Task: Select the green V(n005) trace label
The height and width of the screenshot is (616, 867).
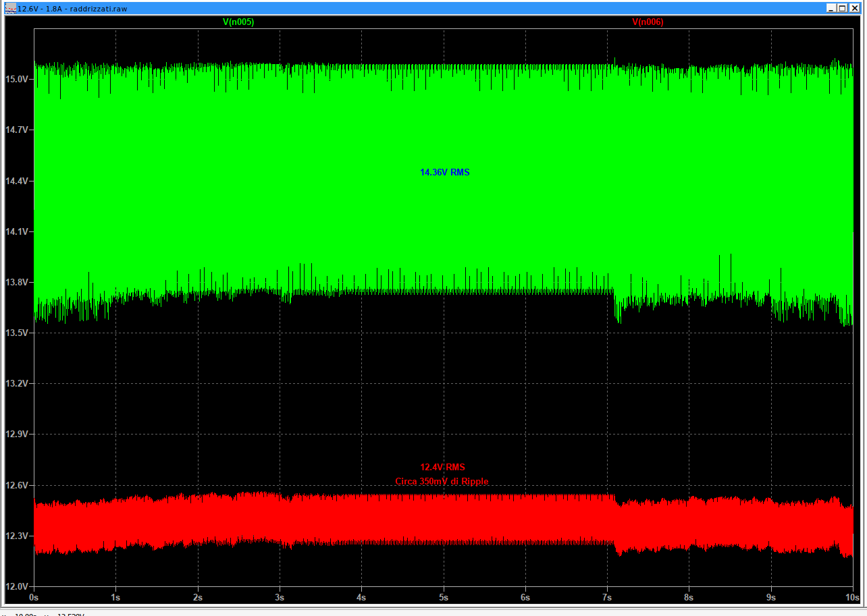Action: [x=238, y=22]
